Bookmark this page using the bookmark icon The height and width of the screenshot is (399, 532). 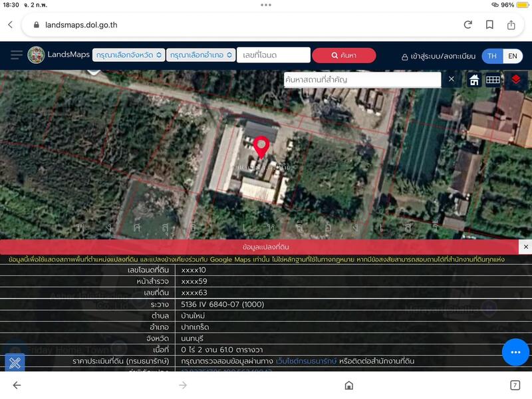point(489,25)
